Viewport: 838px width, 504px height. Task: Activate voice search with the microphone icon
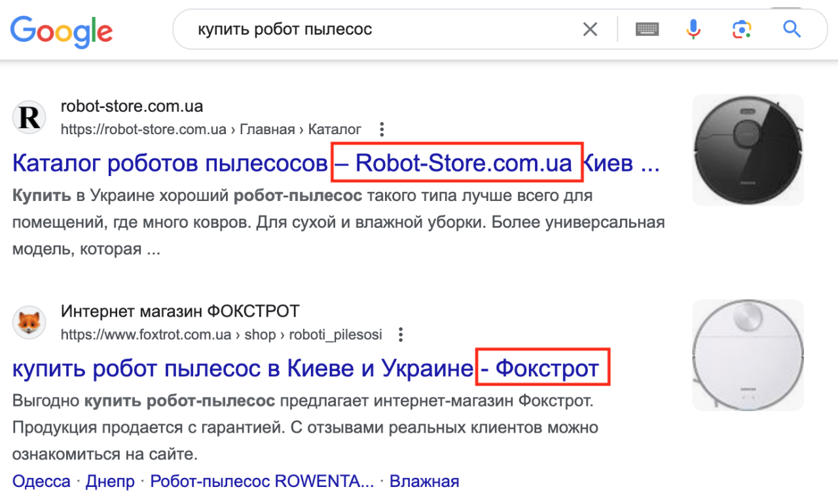click(694, 29)
